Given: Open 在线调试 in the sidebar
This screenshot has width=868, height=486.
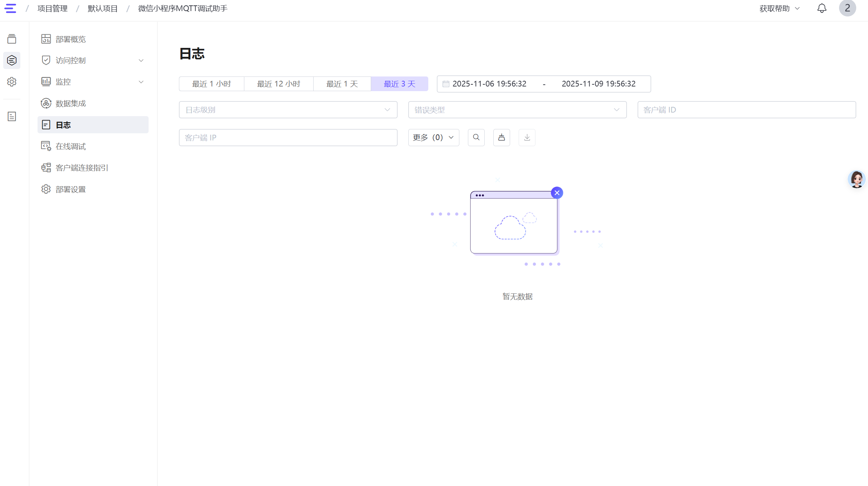Looking at the screenshot, I should [71, 147].
